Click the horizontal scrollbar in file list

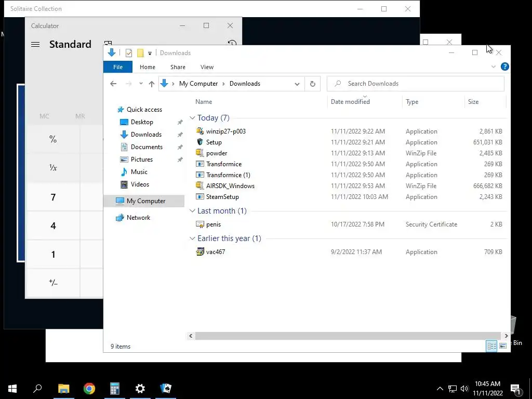[348, 336]
